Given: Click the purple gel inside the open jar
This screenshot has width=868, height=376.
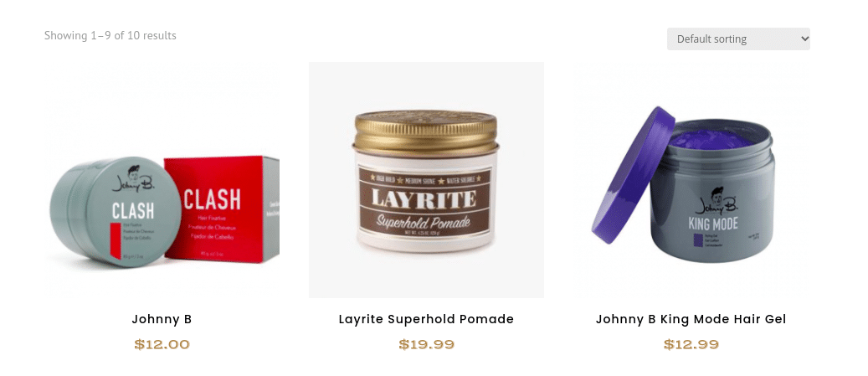Looking at the screenshot, I should click(711, 139).
